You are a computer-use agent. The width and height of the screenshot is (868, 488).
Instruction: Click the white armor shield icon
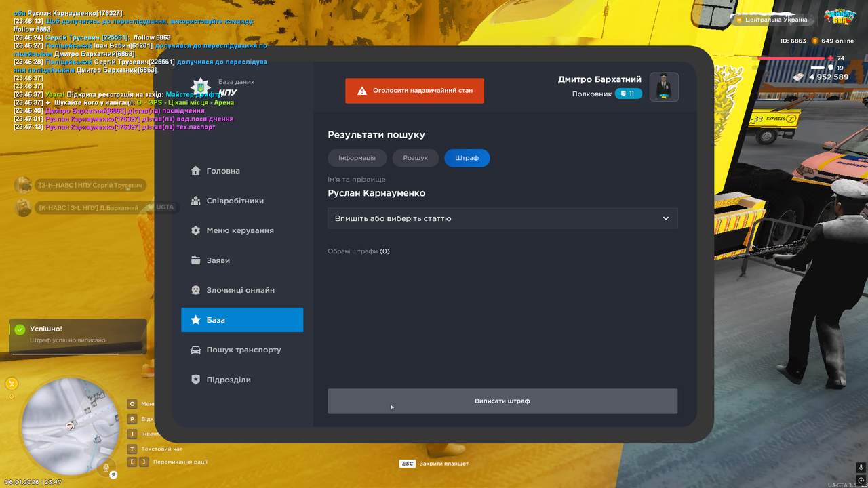pyautogui.click(x=831, y=68)
